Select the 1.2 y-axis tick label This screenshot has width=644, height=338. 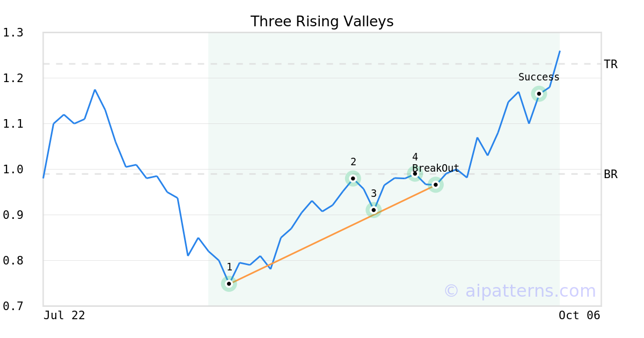[x=13, y=78]
